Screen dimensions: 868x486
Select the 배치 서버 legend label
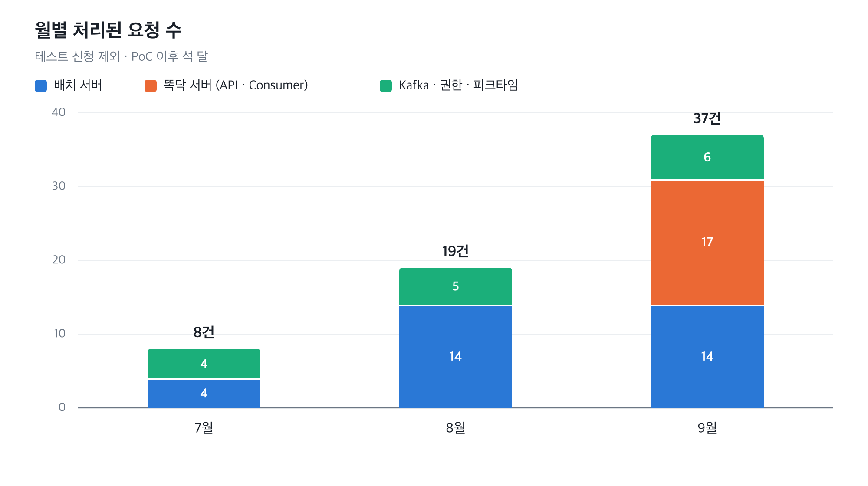pos(78,85)
